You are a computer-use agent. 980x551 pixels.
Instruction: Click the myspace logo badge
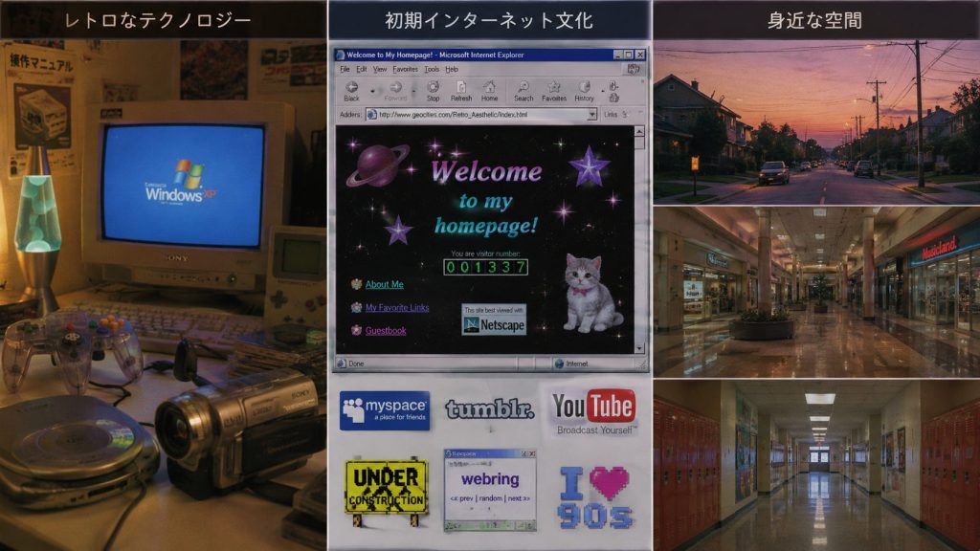[x=385, y=410]
